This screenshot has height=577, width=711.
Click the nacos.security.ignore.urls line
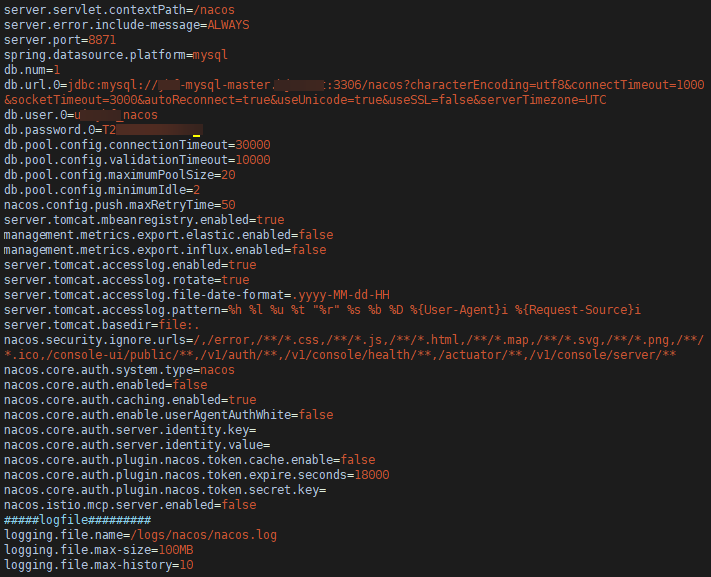coord(354,339)
